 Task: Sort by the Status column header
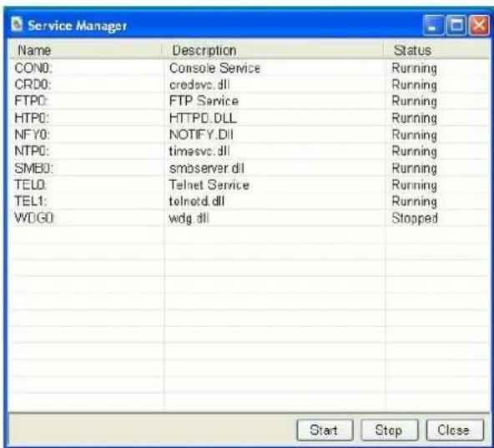tap(436, 50)
